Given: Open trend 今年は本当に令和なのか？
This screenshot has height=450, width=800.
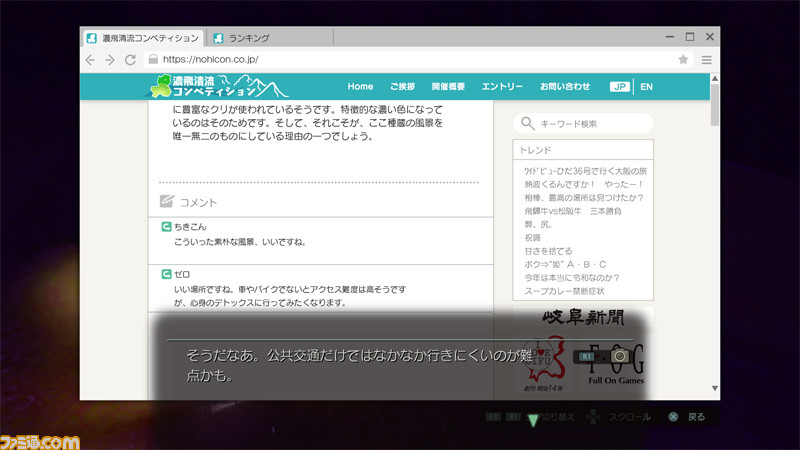Looking at the screenshot, I should [x=571, y=278].
